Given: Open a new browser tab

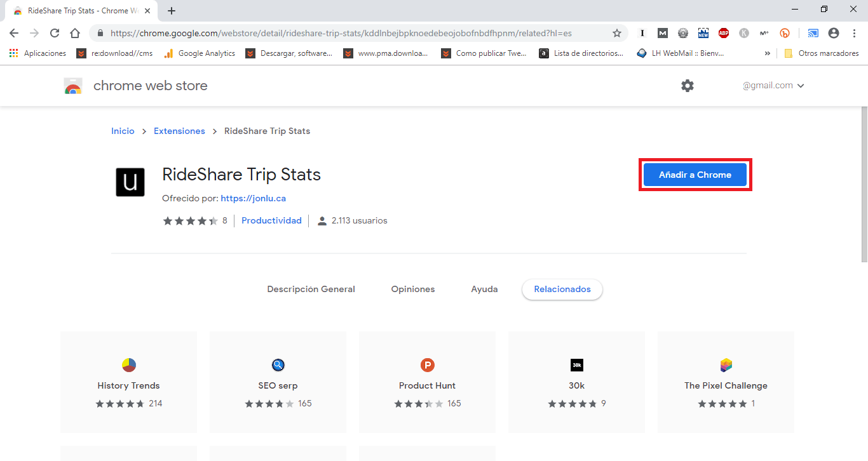Looking at the screenshot, I should 172,11.
